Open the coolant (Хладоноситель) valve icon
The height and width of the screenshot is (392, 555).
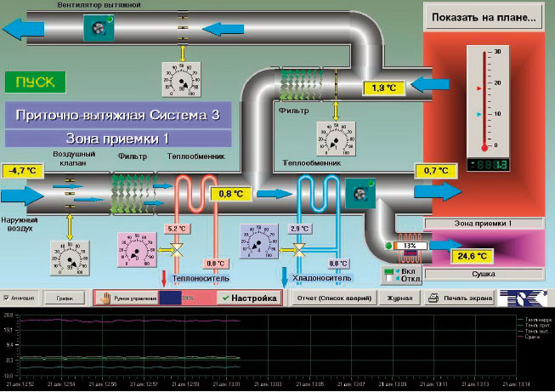(299, 252)
